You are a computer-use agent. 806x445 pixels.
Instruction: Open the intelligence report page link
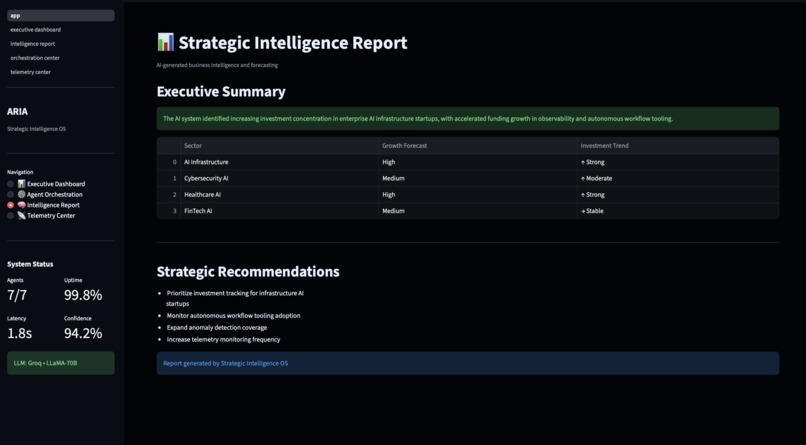click(x=32, y=44)
